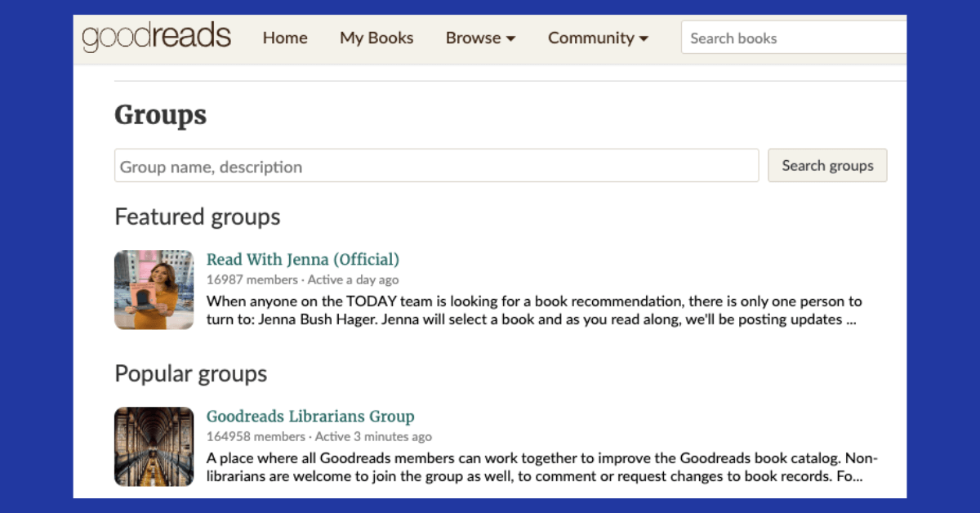Open the Browse dropdown menu
This screenshot has height=513, width=980.
(x=480, y=38)
